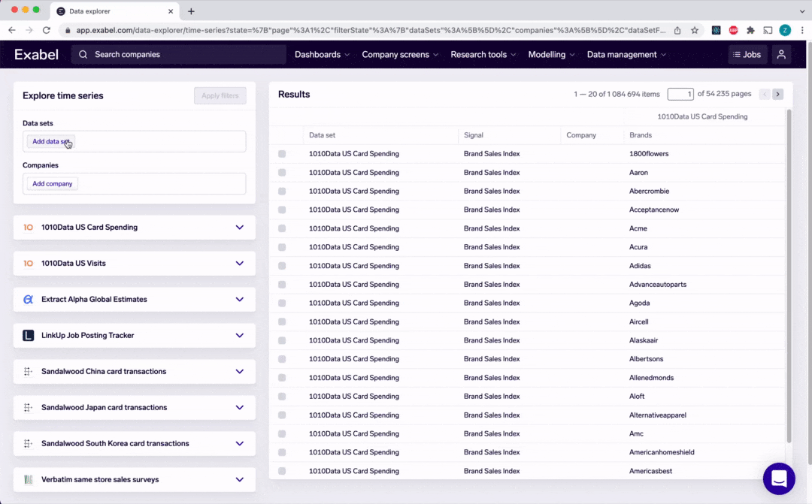Expand 1010Data US Card Spending panel chevron
The height and width of the screenshot is (504, 812).
pos(240,227)
